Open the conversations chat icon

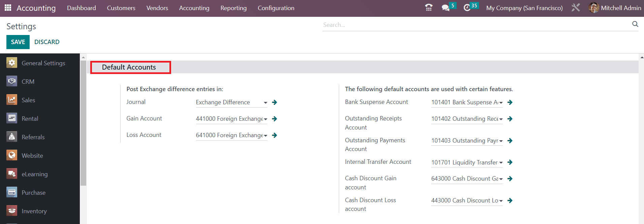pyautogui.click(x=446, y=8)
